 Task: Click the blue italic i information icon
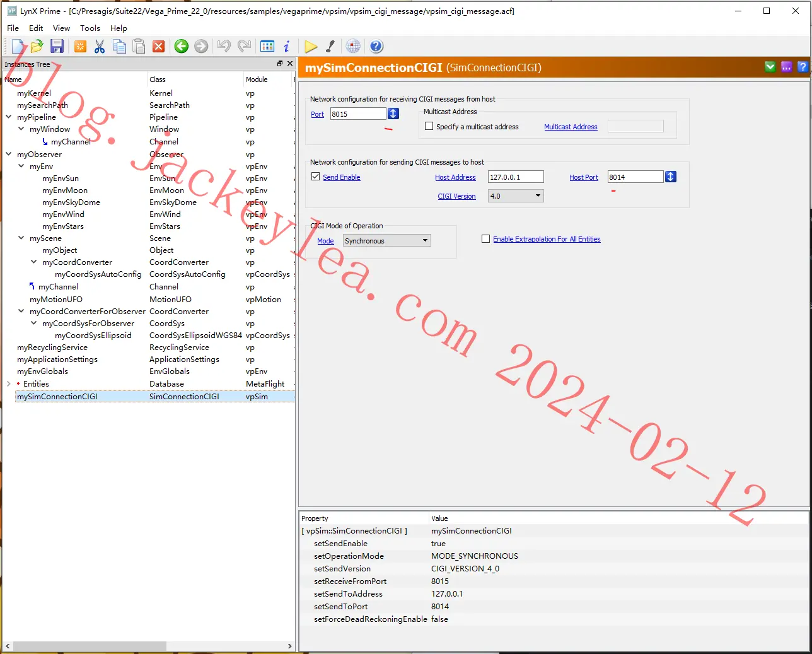[287, 46]
